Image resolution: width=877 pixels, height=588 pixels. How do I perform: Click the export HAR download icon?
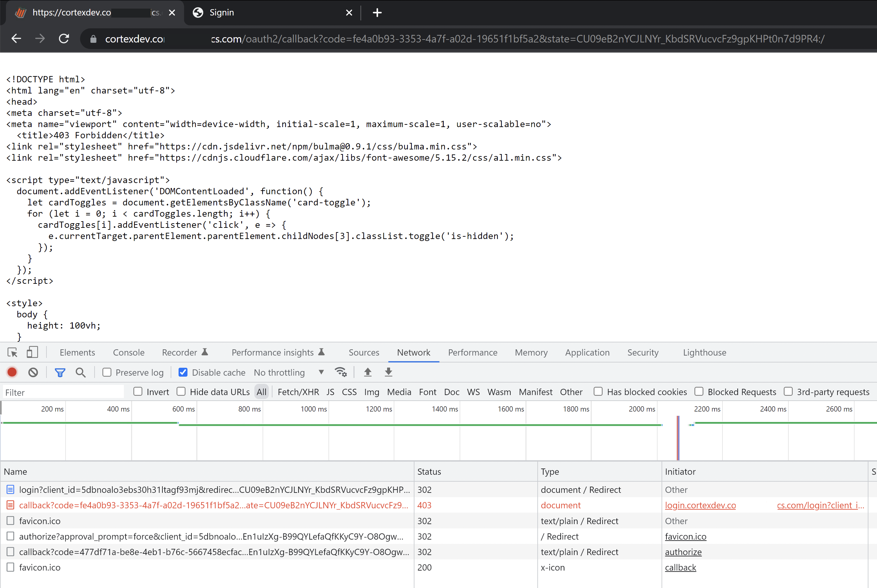click(388, 372)
